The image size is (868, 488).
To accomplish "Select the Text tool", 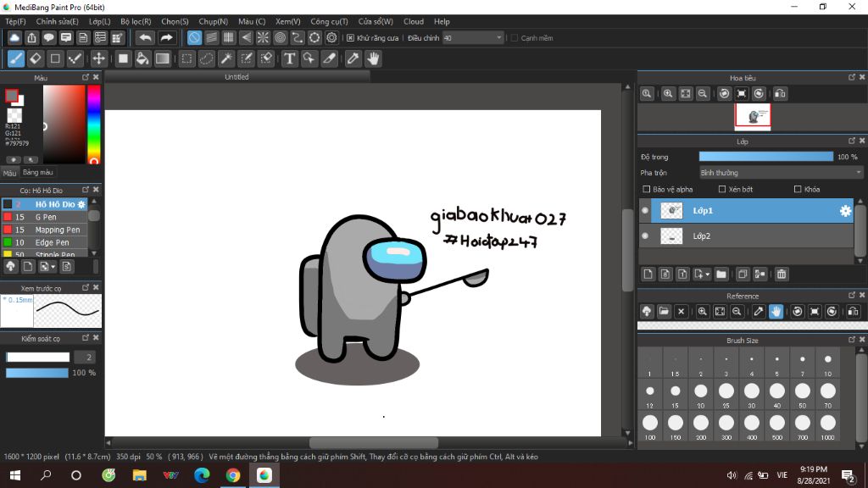I will 290,58.
